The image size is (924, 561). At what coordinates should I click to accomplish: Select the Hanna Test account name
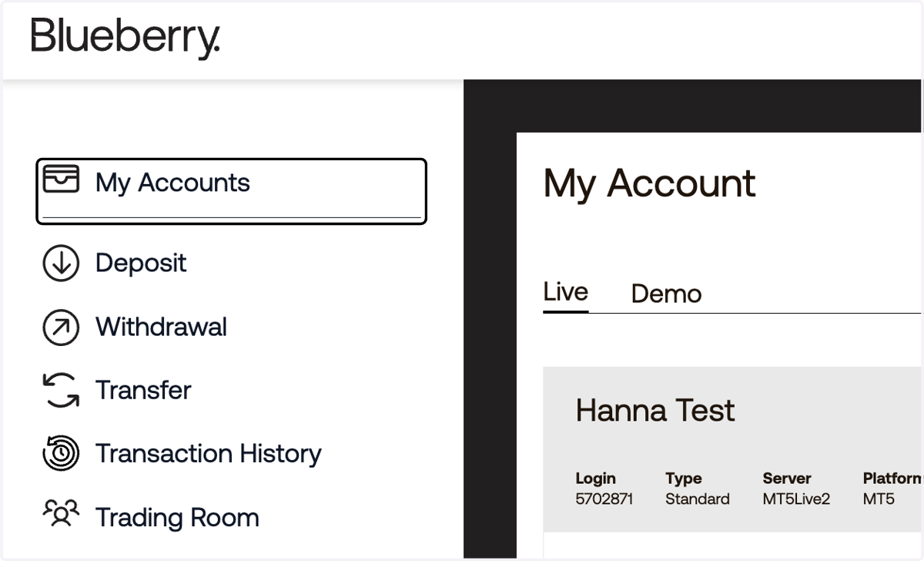click(x=655, y=411)
